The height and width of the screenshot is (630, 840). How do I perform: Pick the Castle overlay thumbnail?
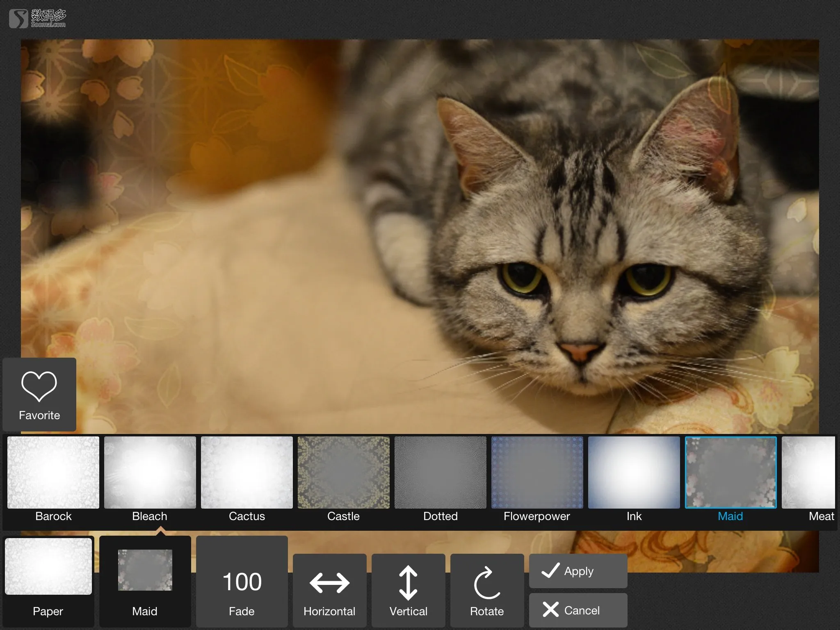tap(344, 472)
